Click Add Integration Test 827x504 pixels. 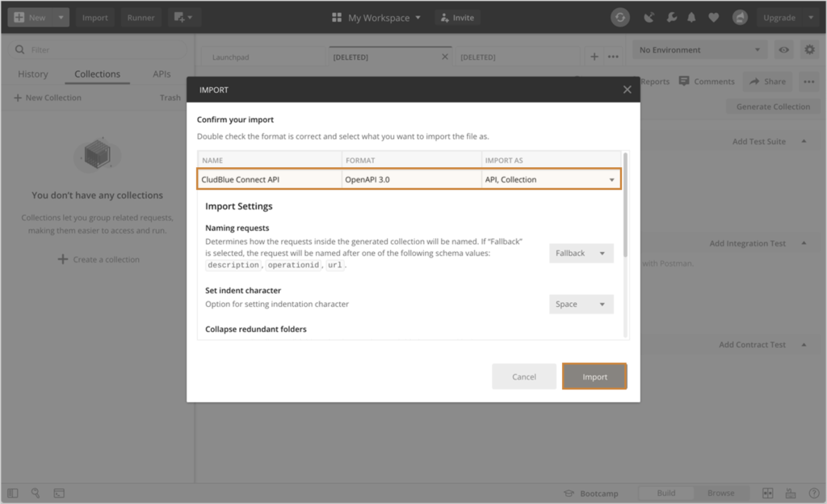[747, 243]
